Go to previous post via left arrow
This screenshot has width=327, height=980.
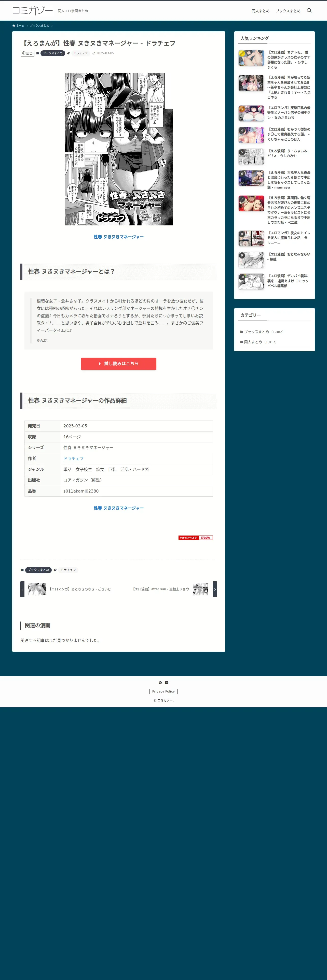22,589
